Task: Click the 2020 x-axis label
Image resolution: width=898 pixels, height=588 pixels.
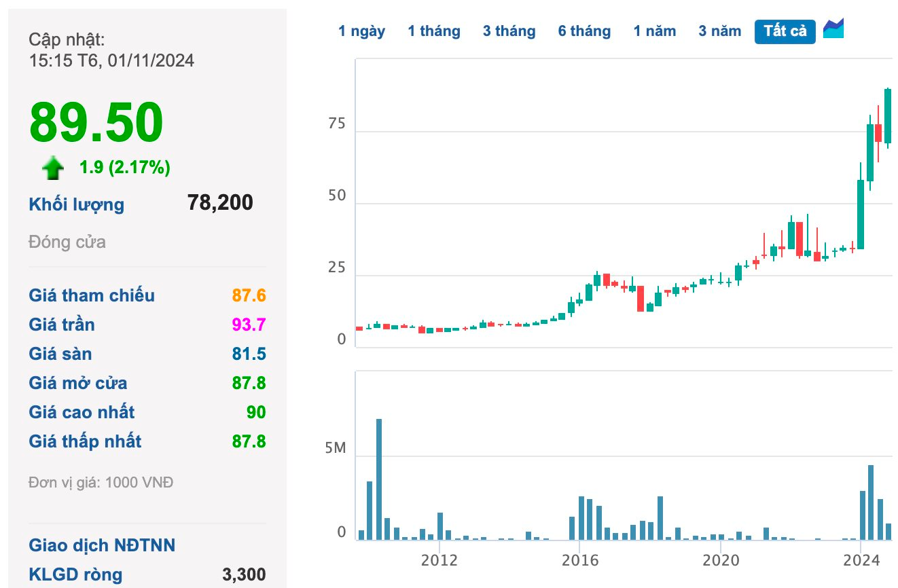Action: click(x=720, y=561)
